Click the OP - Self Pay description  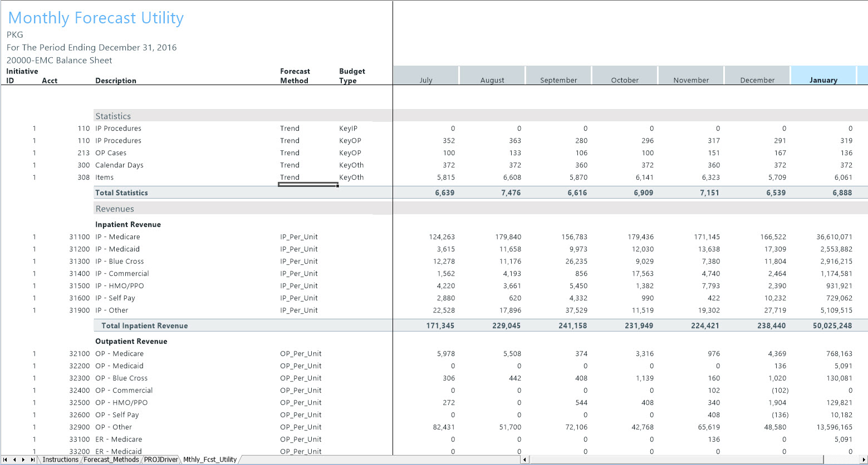click(117, 415)
